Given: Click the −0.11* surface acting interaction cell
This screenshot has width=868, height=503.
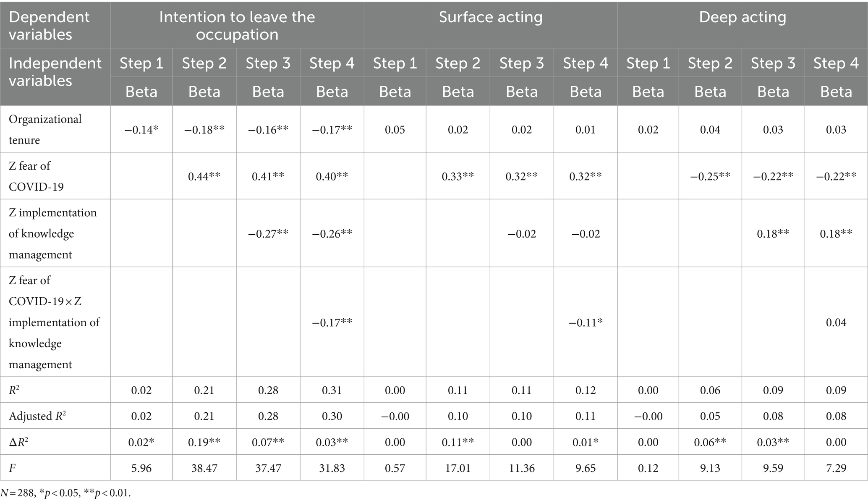Looking at the screenshot, I should (x=586, y=322).
